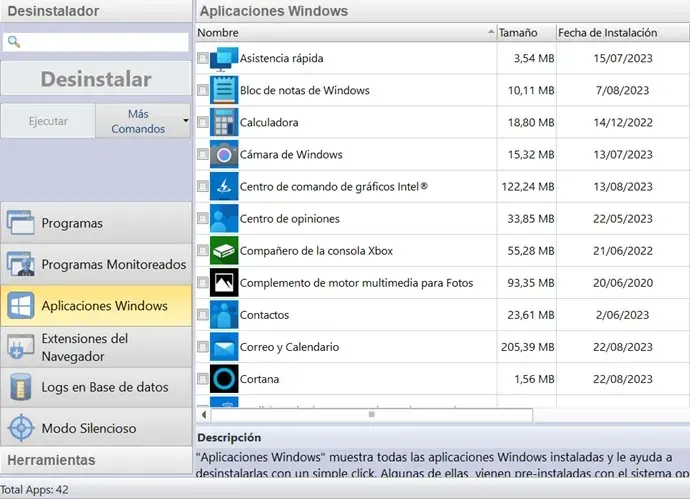Click the Cámara de Windows icon
Viewport: 690px width, 499px height.
[224, 154]
